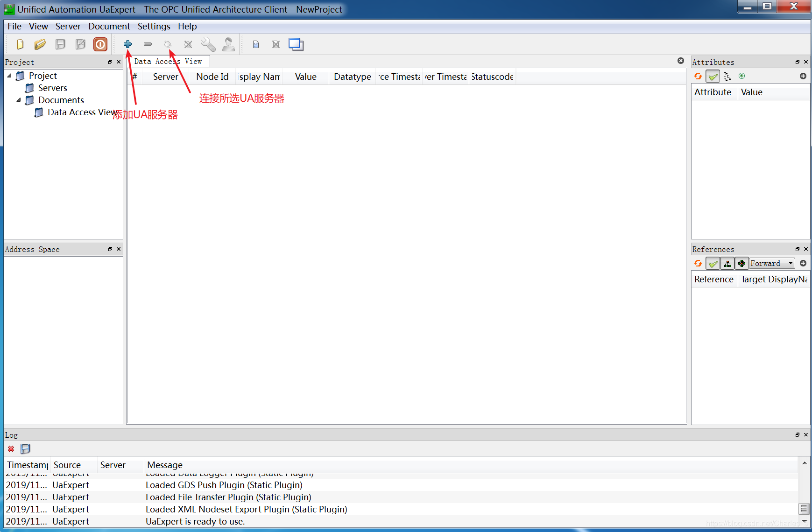Add document toolbar icon
The height and width of the screenshot is (532, 812).
coord(255,44)
